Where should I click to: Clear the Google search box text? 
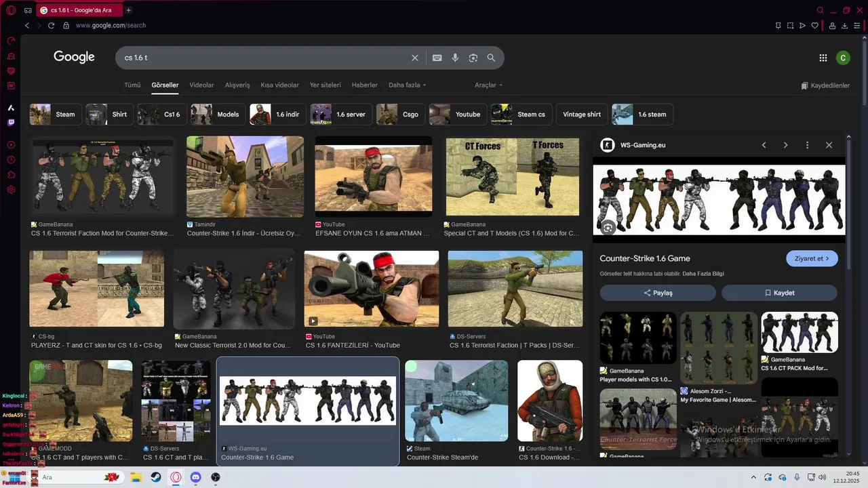(415, 58)
